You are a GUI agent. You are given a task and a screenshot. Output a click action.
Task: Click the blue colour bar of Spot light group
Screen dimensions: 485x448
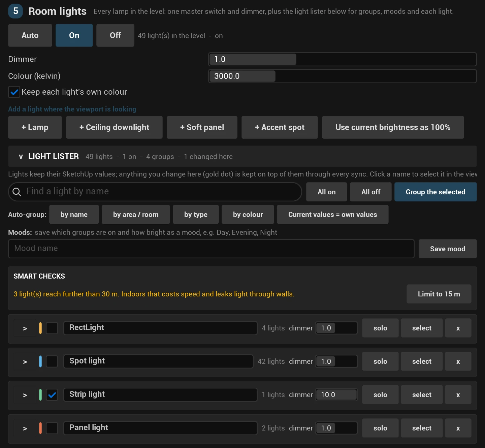(40, 361)
